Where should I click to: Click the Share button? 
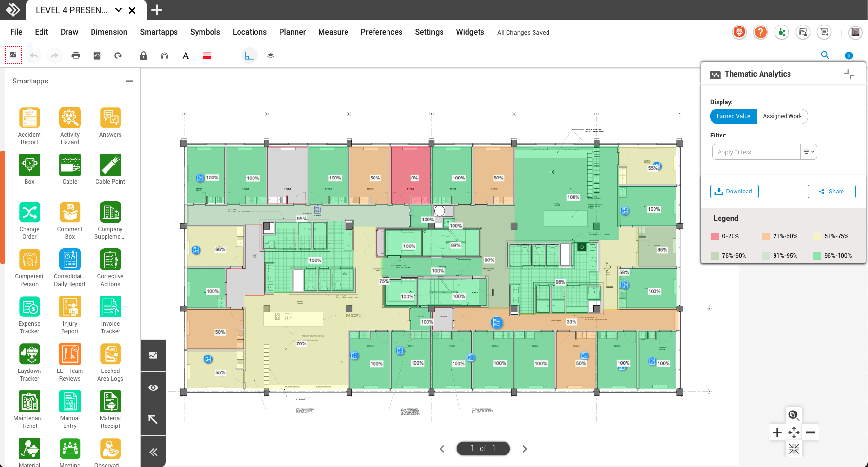click(x=831, y=192)
